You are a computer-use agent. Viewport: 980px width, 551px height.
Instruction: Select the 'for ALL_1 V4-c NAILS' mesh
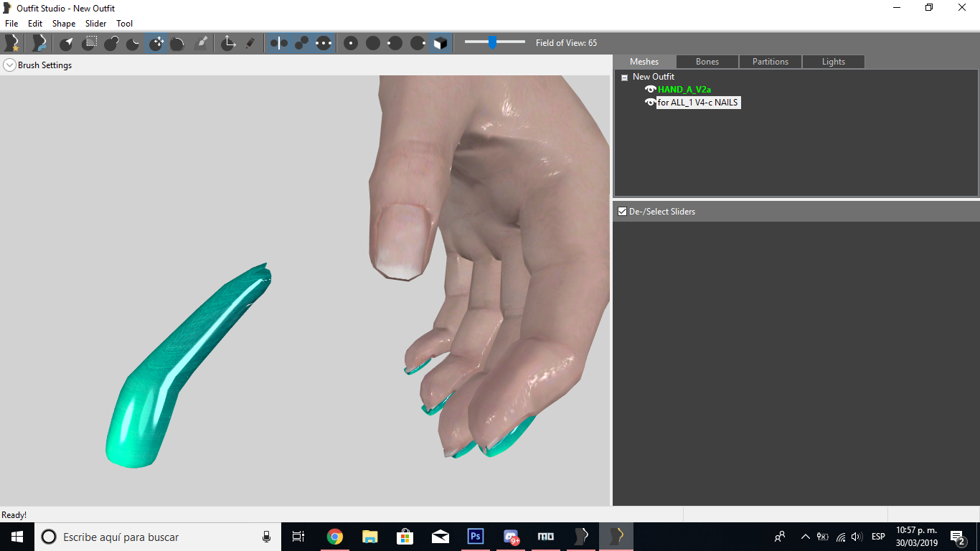[x=698, y=103]
